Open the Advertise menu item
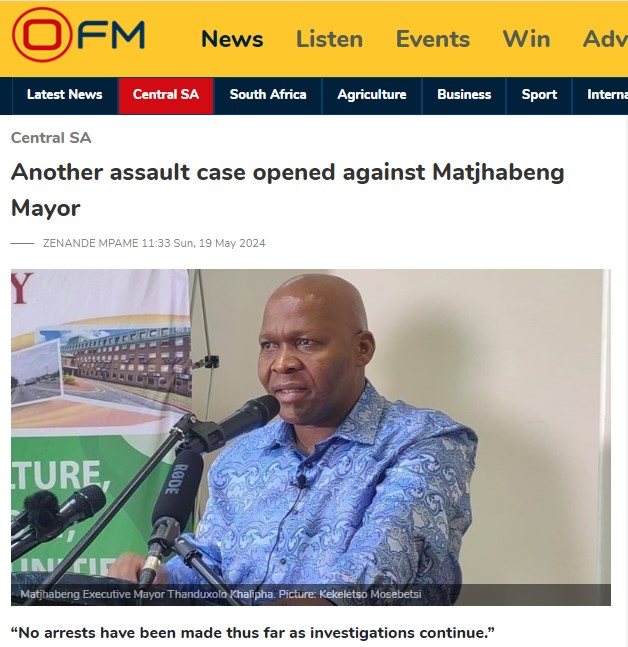Screen dimensions: 628x647 click(605, 39)
